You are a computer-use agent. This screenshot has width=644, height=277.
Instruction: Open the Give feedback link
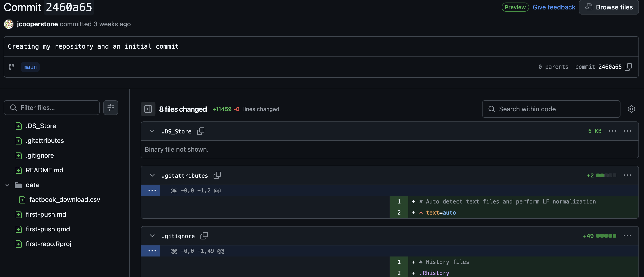point(554,7)
